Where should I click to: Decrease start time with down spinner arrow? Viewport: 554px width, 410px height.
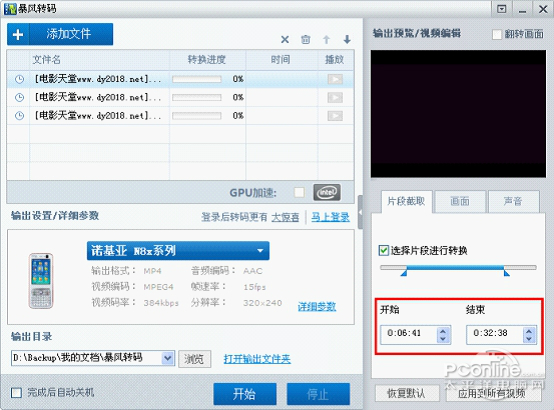[443, 339]
